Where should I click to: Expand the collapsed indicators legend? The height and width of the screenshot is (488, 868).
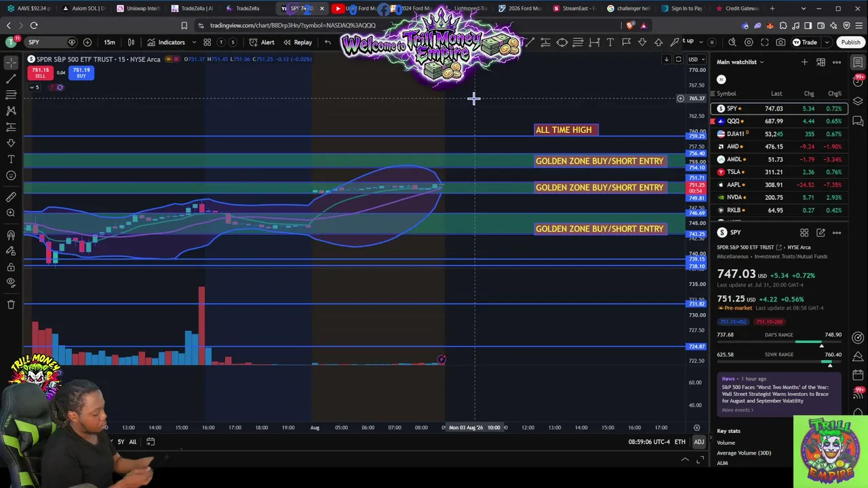tap(34, 87)
